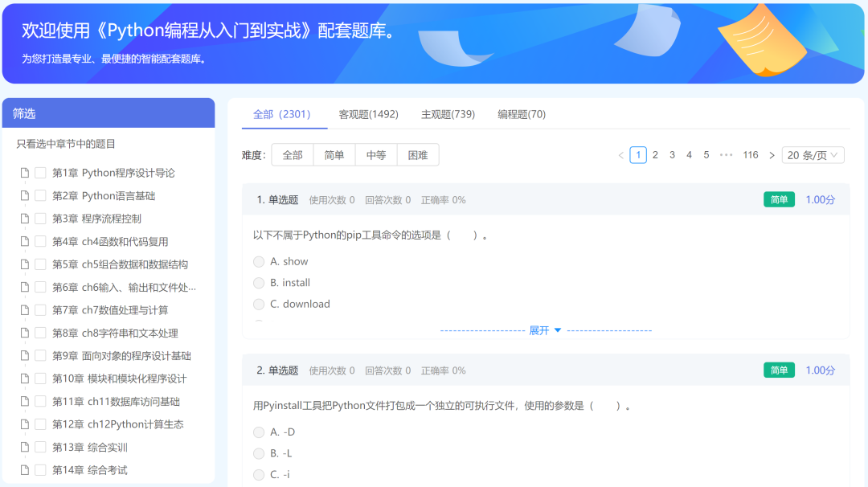Viewport: 868px width, 487px height.
Task: Open the 20 条/页 page size dropdown
Action: [x=814, y=154]
